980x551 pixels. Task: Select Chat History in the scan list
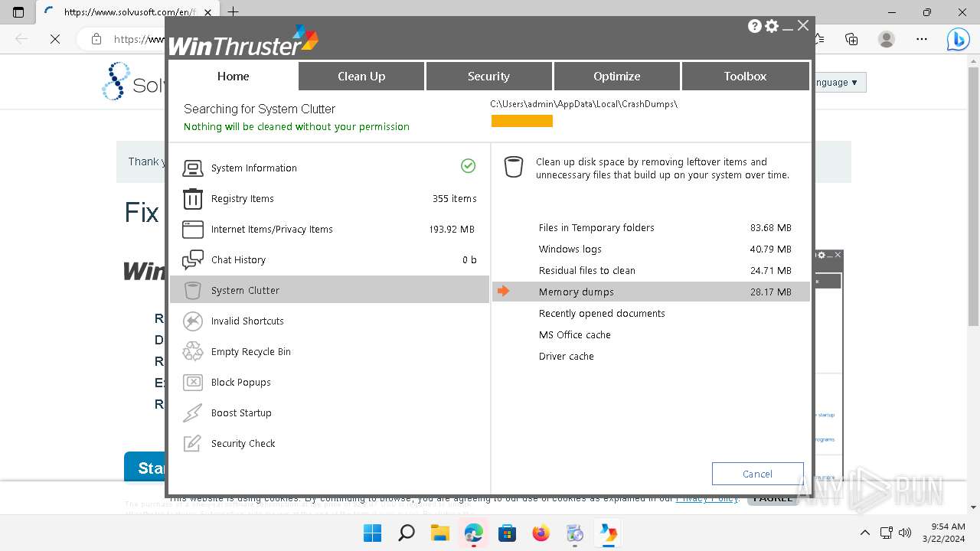pos(329,260)
